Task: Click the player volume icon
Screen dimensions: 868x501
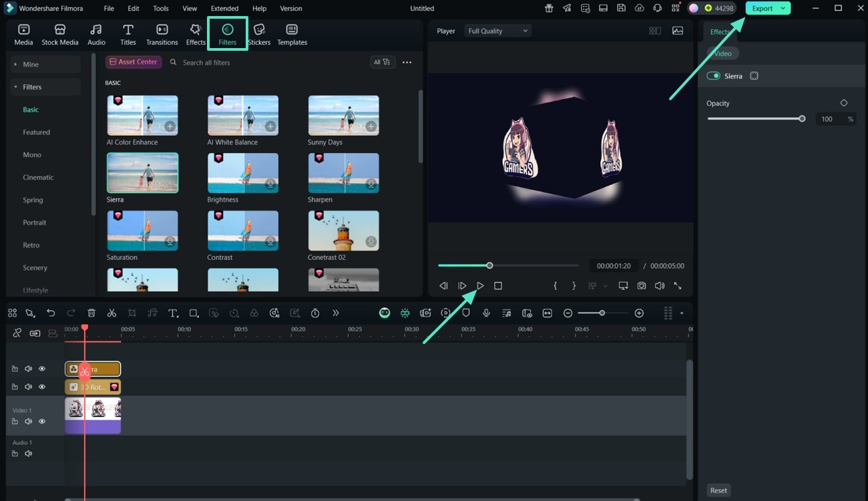Action: pyautogui.click(x=660, y=286)
